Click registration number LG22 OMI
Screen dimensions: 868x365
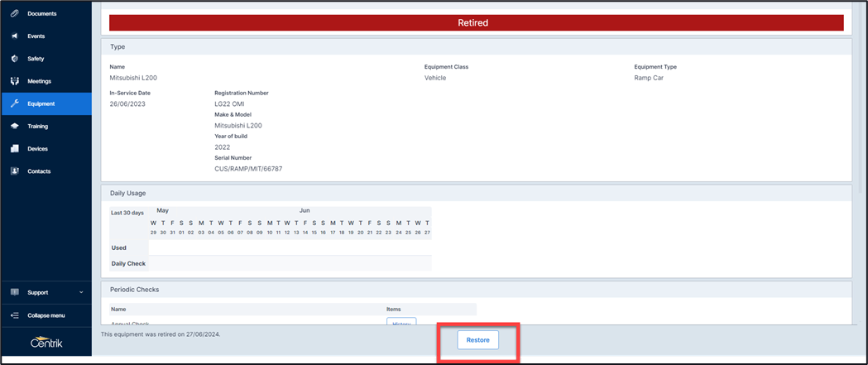pyautogui.click(x=229, y=103)
